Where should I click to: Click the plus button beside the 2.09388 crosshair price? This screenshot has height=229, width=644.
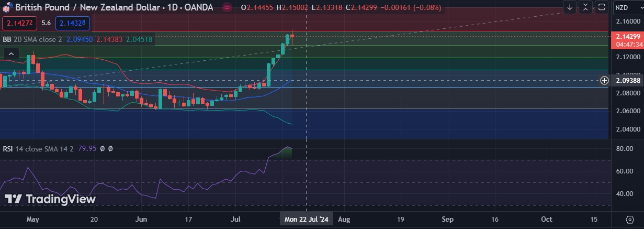pos(604,80)
